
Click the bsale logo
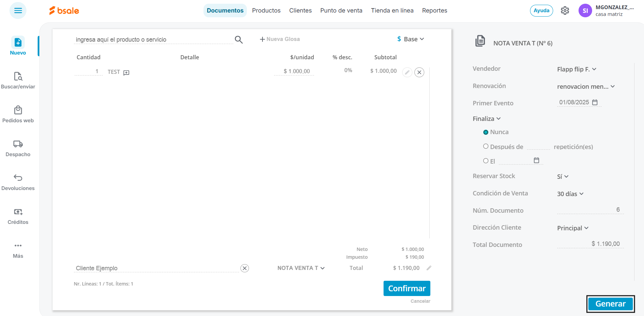pos(64,11)
